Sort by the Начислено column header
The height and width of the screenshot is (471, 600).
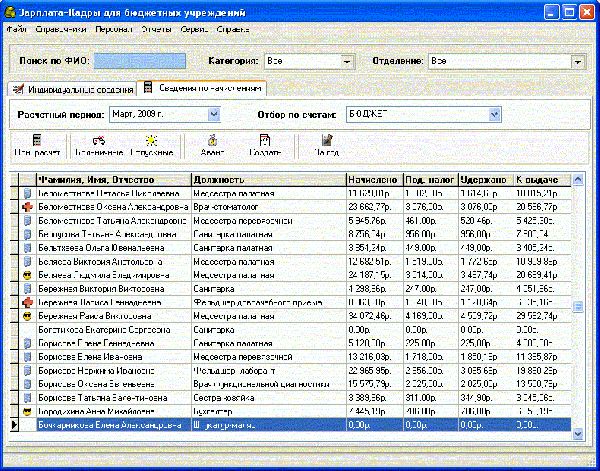[373, 179]
